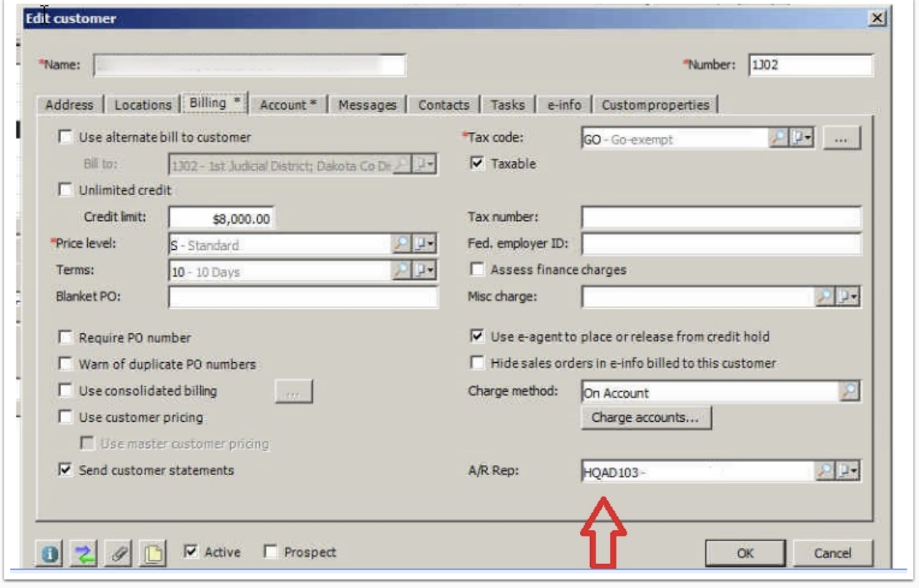Open the Messages tab
Screen dimensions: 919x588
367,105
